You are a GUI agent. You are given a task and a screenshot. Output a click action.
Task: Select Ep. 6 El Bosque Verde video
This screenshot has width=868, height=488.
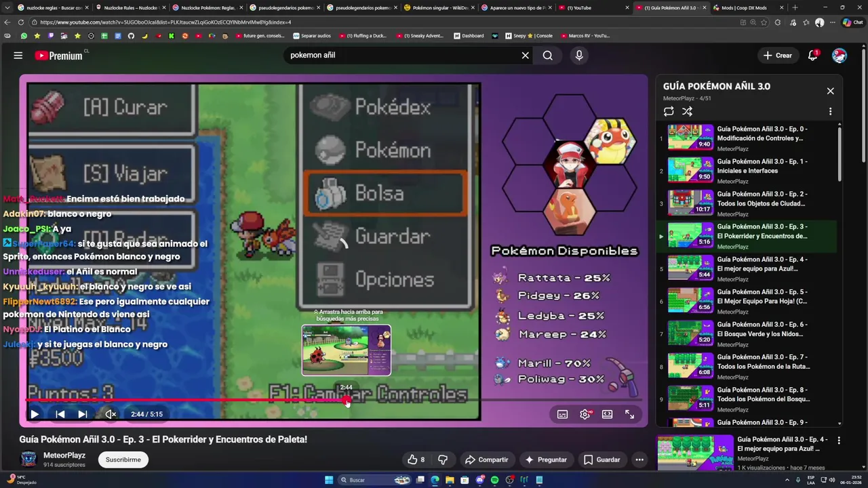747,334
